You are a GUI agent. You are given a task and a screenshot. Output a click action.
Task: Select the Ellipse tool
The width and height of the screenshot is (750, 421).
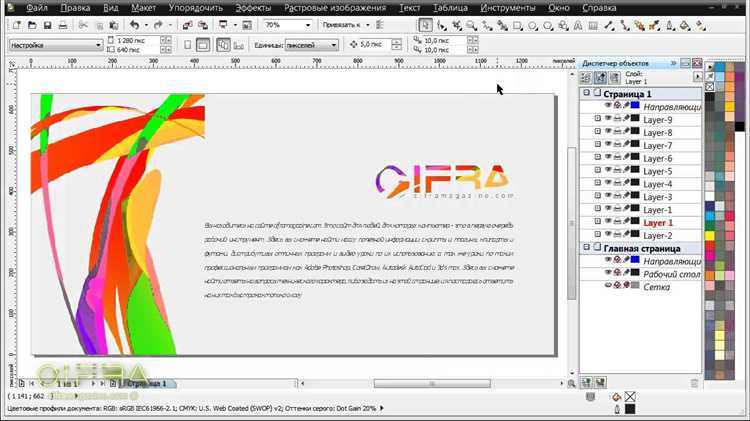[532, 25]
